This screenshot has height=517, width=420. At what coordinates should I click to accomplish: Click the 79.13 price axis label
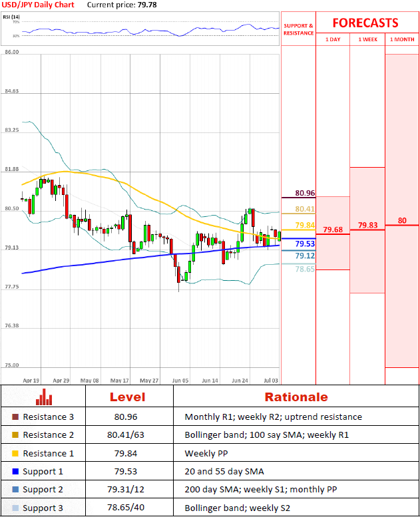(12, 248)
